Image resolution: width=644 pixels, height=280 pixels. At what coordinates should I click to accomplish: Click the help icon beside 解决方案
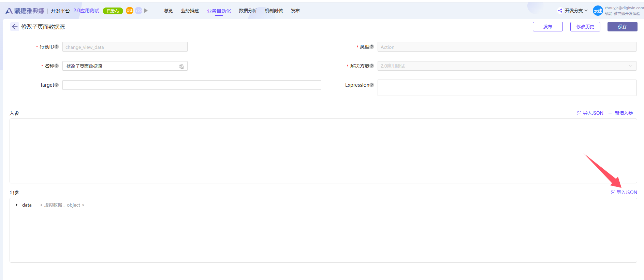(372, 66)
